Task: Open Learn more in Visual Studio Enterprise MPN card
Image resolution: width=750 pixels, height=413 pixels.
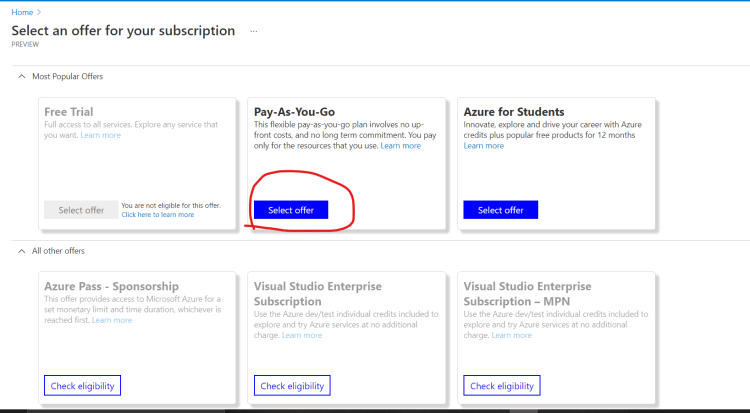Action: click(511, 335)
